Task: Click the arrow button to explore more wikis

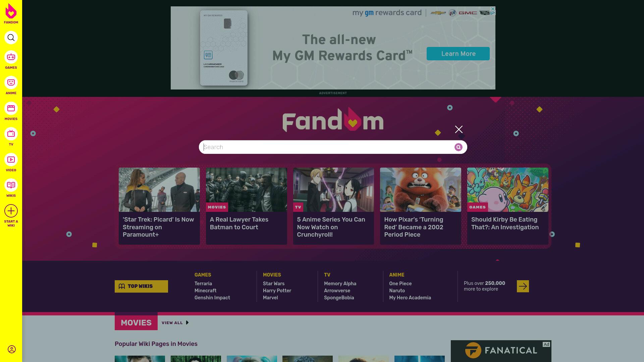Action: pyautogui.click(x=523, y=286)
